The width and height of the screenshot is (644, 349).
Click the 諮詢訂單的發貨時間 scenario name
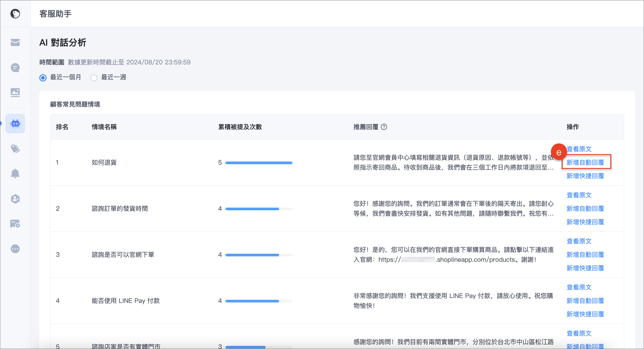click(120, 209)
